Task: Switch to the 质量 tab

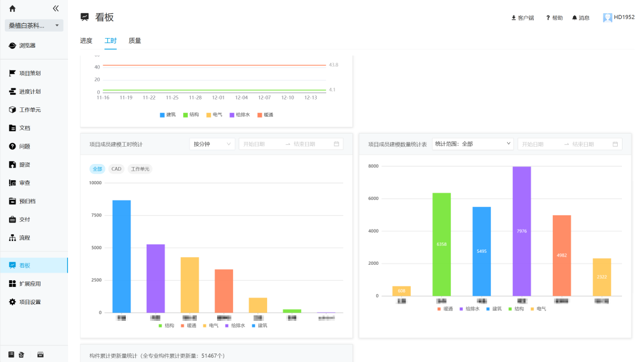Action: [135, 41]
